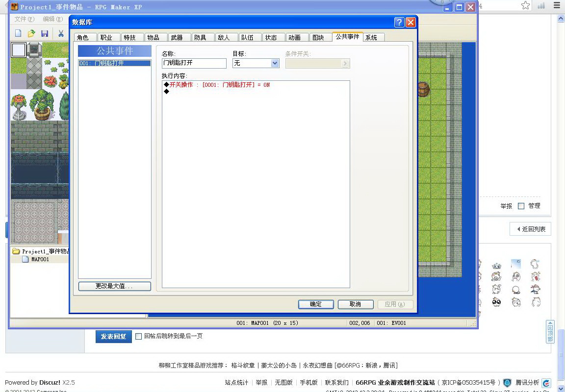Switch to the 武器 tab

(180, 37)
